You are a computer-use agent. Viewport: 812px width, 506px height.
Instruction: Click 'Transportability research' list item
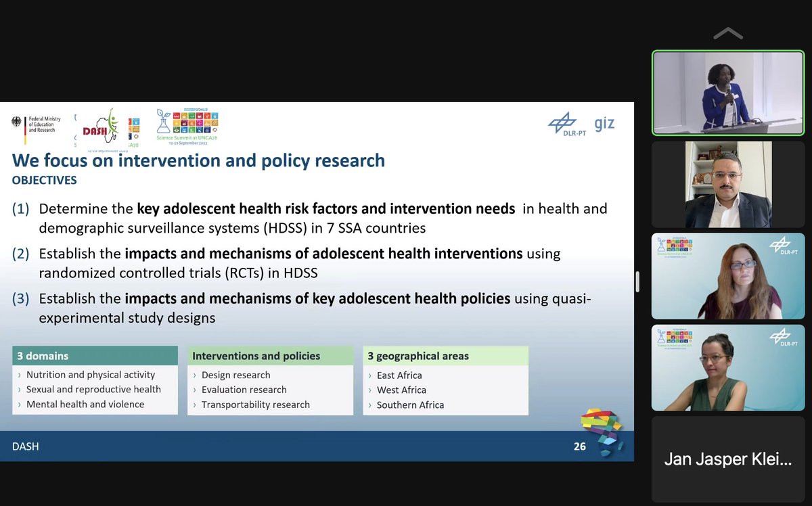[256, 405]
